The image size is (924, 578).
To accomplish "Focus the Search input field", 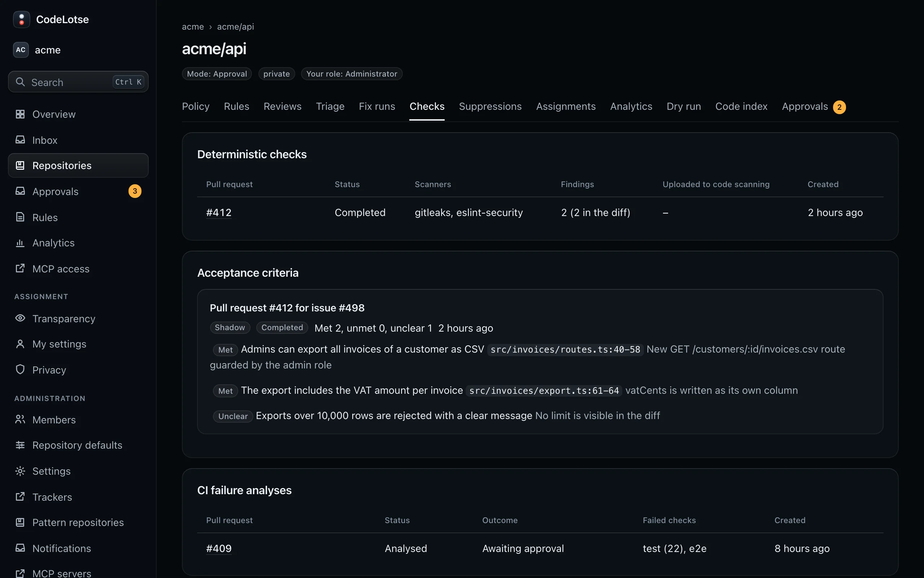I will (x=78, y=82).
